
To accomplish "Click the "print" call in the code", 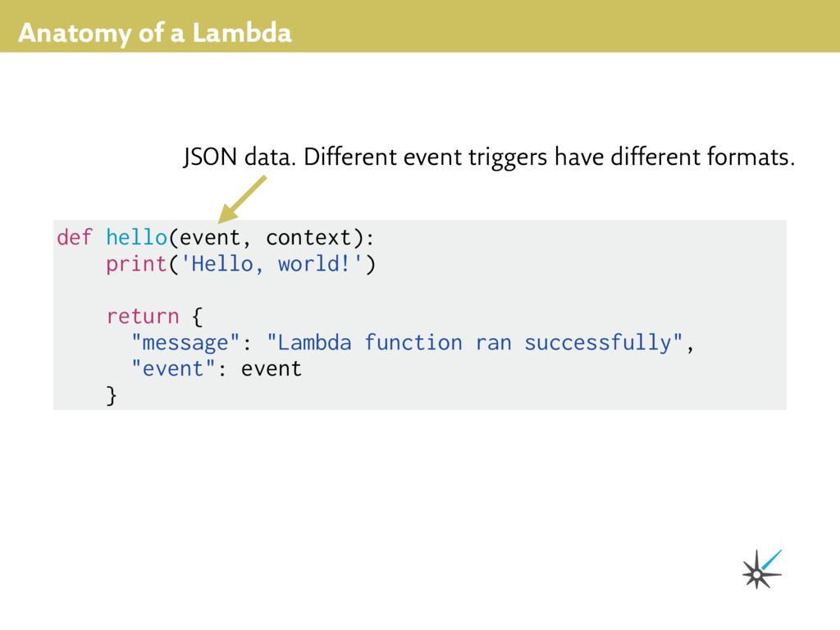I will tap(136, 264).
